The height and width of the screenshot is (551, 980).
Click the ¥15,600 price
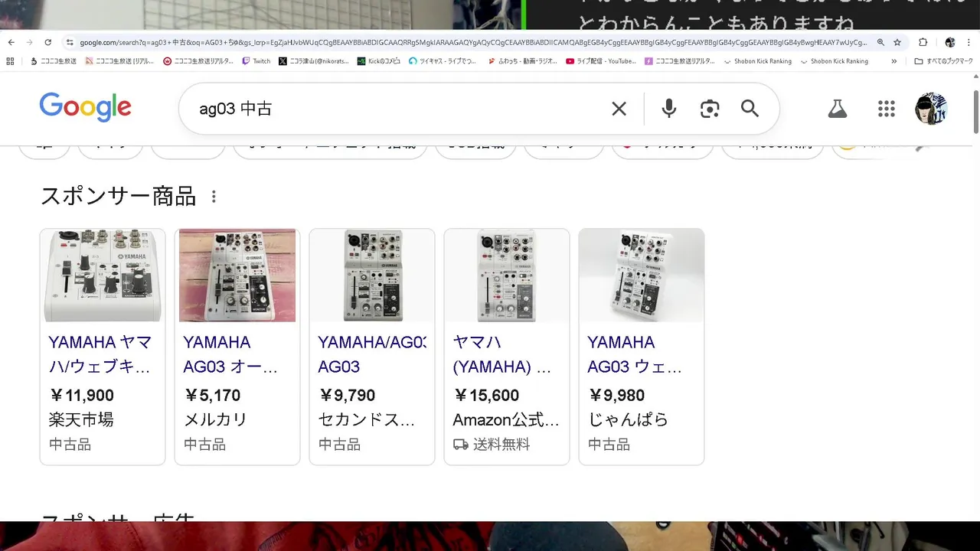[486, 396]
